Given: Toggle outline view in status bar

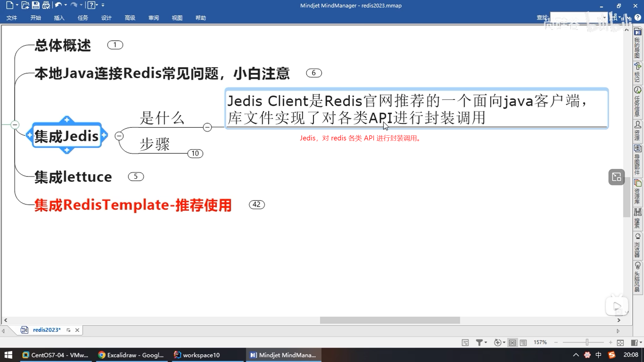Looking at the screenshot, I should click(x=523, y=342).
